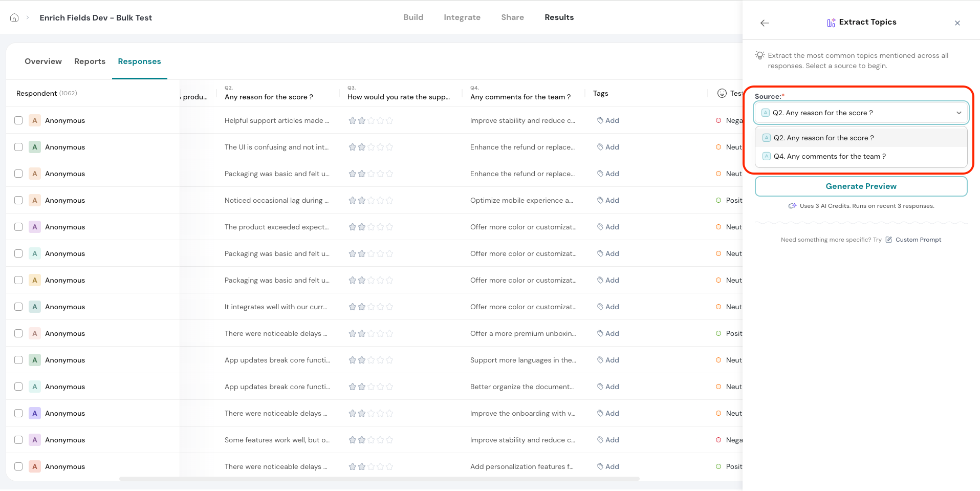Tick the checkbox on the last visible row

click(x=18, y=466)
